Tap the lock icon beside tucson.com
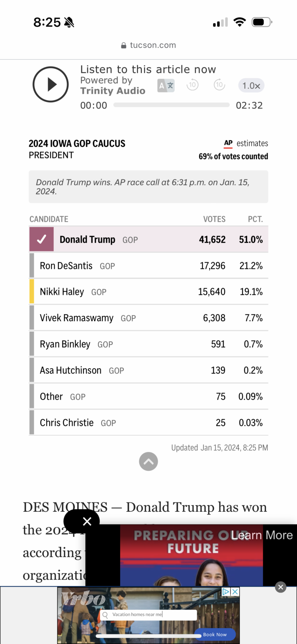297x644 pixels. point(124,46)
